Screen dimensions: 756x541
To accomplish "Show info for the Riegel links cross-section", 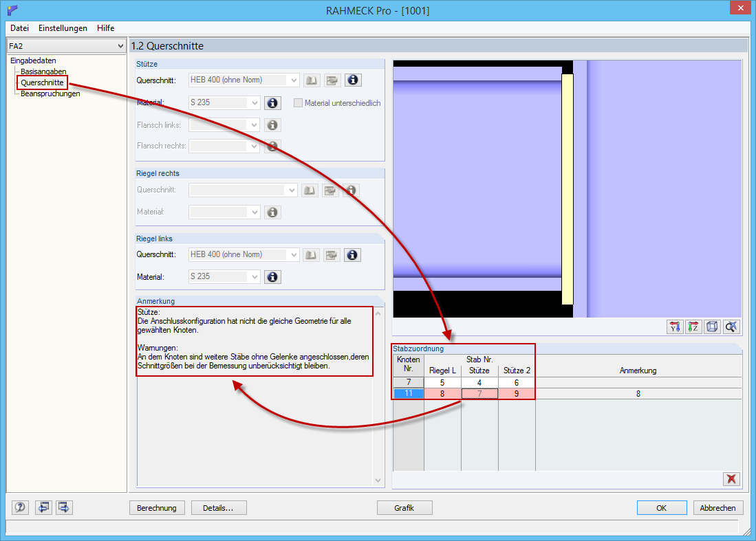I will 353,254.
